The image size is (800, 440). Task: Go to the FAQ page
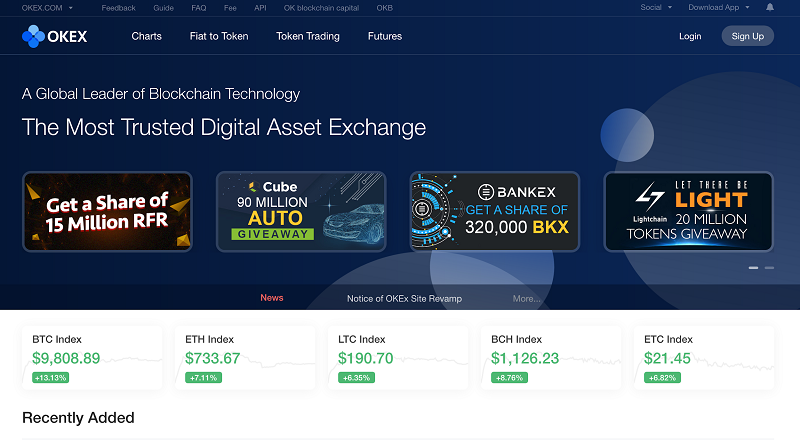[198, 8]
